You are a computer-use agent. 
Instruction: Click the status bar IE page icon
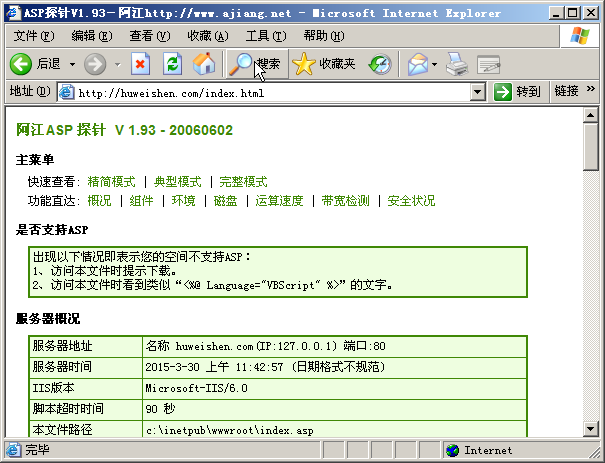point(14,450)
